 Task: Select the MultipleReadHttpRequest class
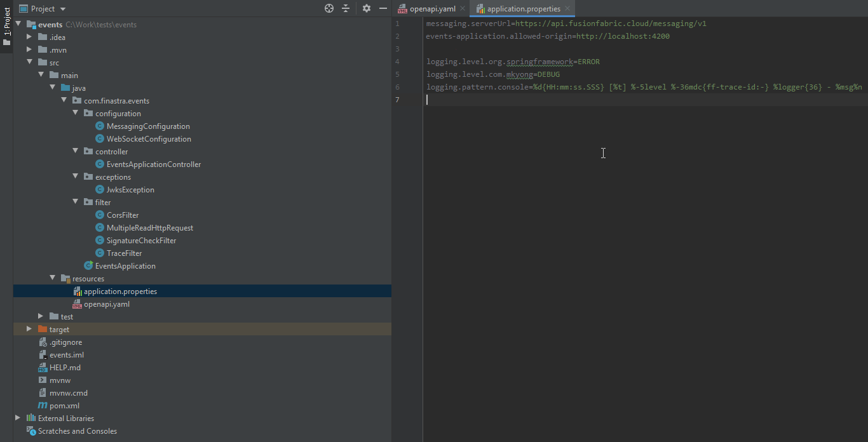pos(150,228)
